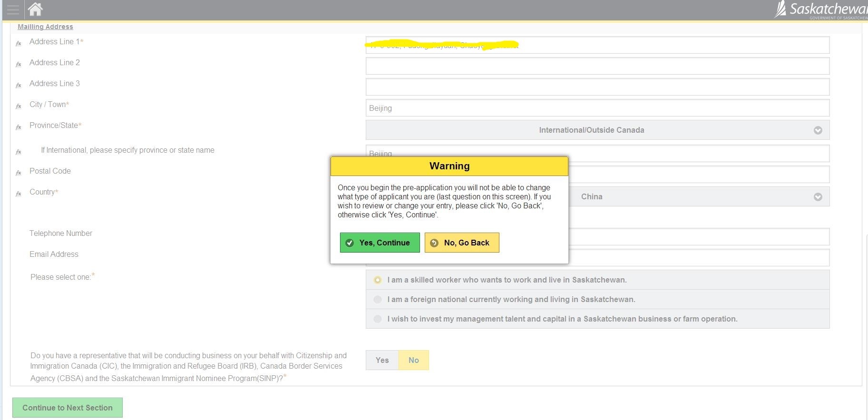Viewport: 868px width, 420px height.
Task: Choose No for having a representative
Action: coord(413,361)
